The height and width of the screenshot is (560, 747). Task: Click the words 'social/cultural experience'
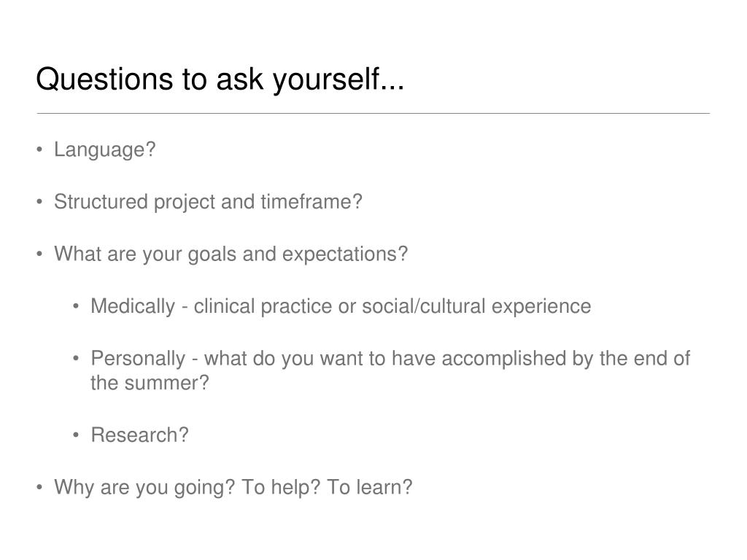tap(476, 306)
